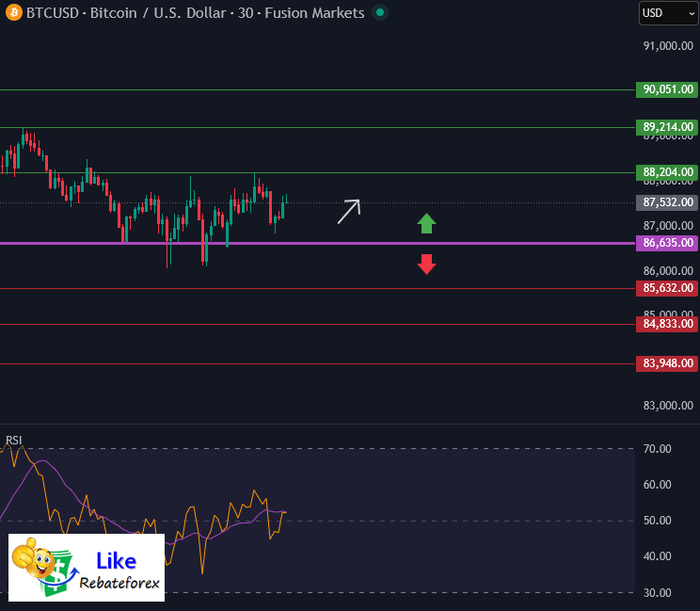The width and height of the screenshot is (700, 611).
Task: Click the Like Rebateforex logo banner
Action: pyautogui.click(x=87, y=568)
